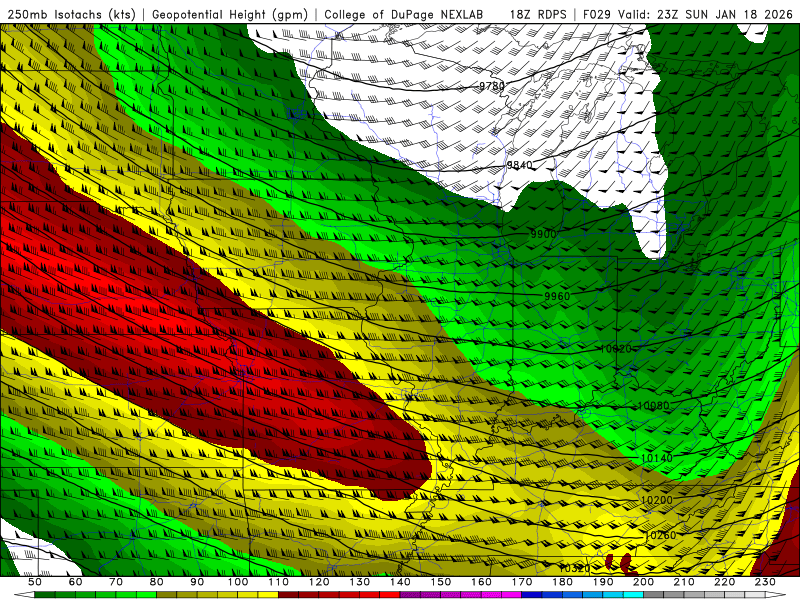Image resolution: width=800 pixels, height=600 pixels.
Task: Click the 180 label on the color scale
Action: coord(562,582)
